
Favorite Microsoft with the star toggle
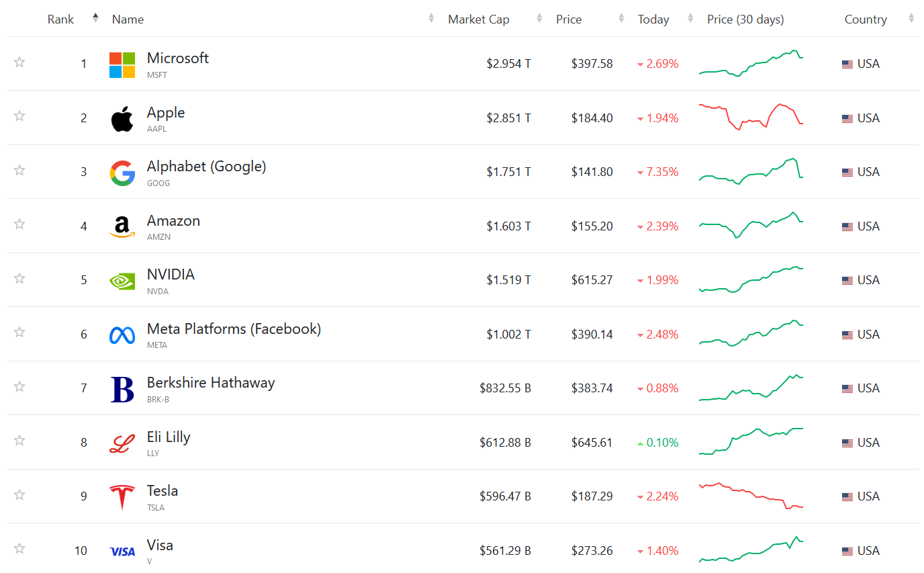[19, 62]
